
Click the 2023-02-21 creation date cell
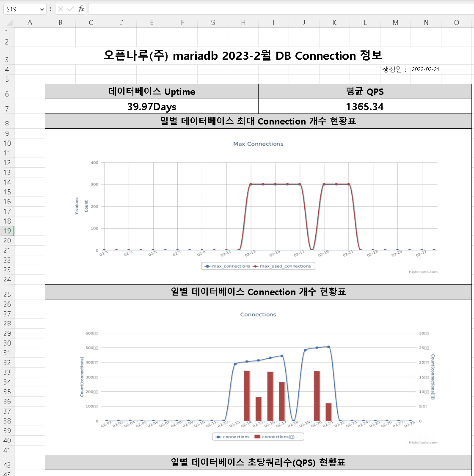click(425, 69)
